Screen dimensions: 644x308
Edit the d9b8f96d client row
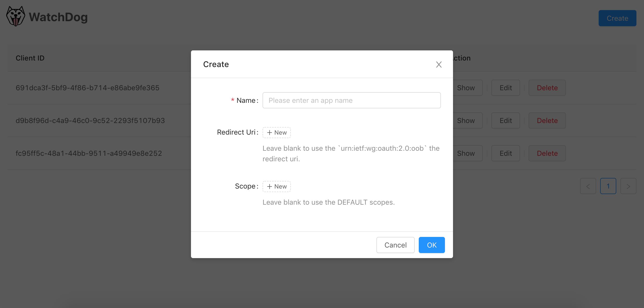coord(505,120)
